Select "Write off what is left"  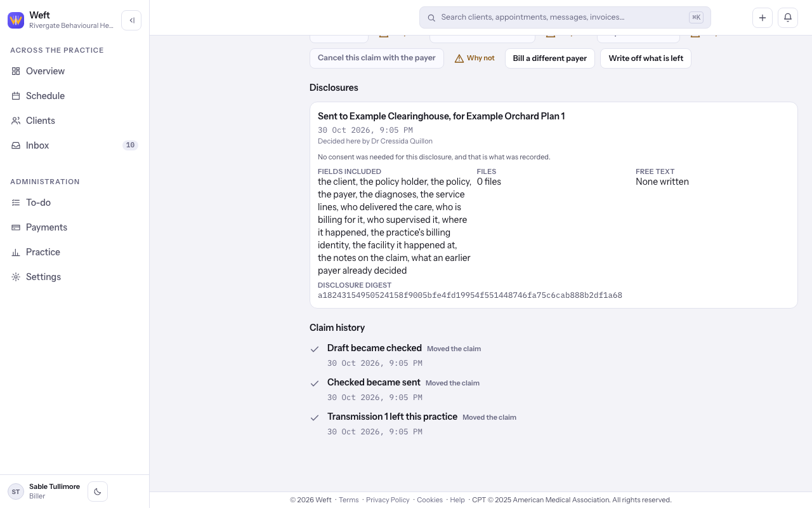[x=646, y=58]
